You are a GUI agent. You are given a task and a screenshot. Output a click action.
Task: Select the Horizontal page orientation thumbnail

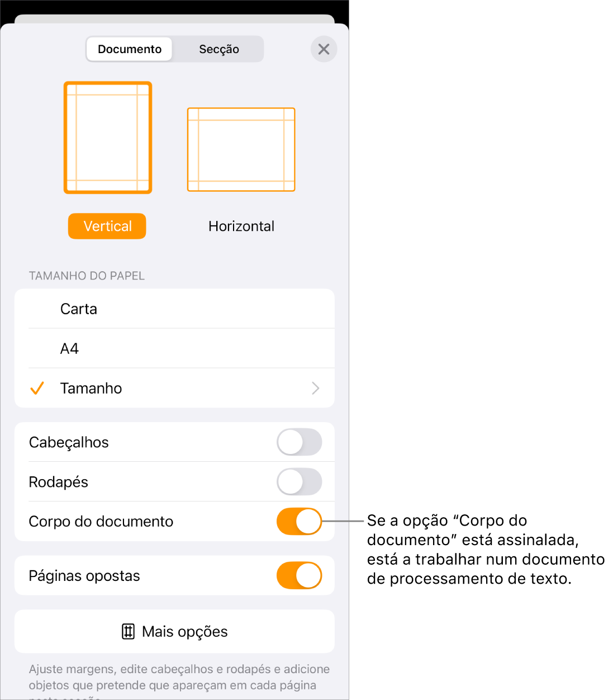click(x=241, y=149)
